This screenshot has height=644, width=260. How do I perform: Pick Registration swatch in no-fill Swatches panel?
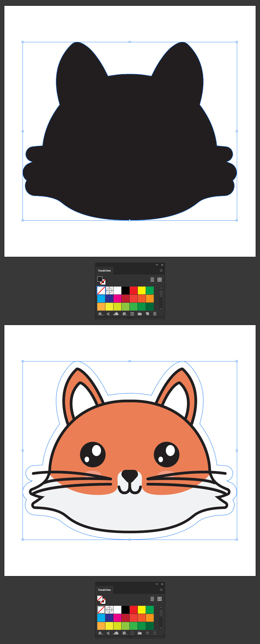pyautogui.click(x=109, y=610)
